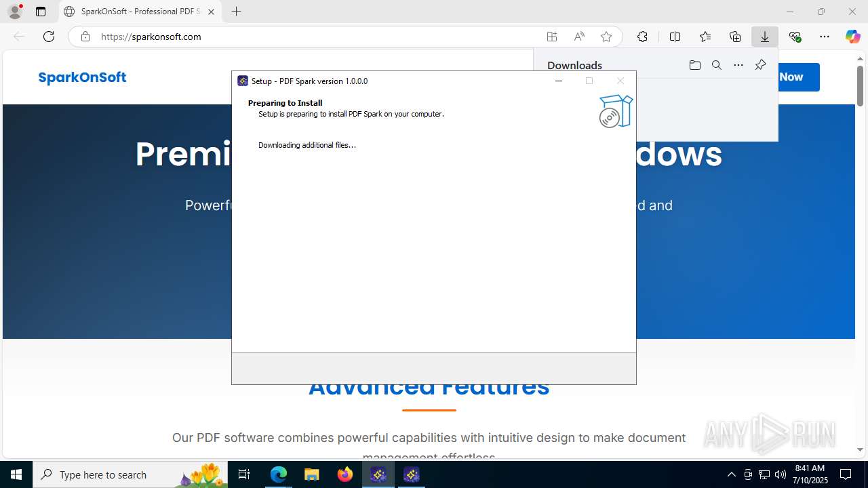
Task: Click the SparkOnSoft logo link
Action: click(82, 77)
